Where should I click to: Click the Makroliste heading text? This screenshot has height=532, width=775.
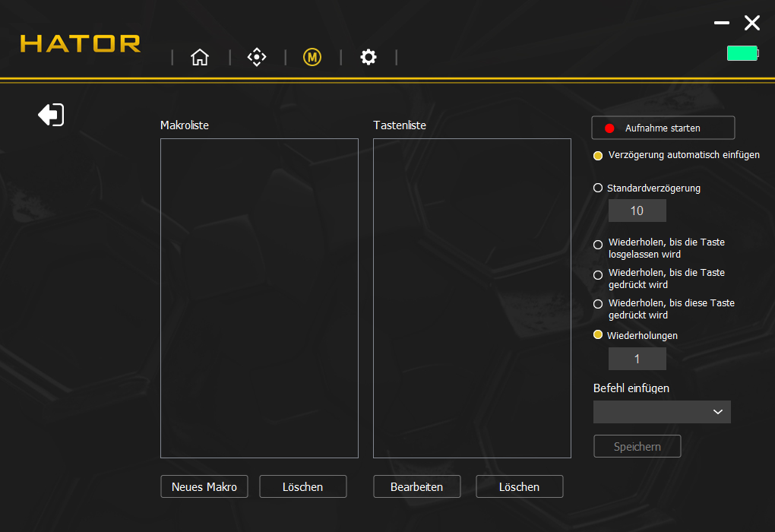(185, 125)
